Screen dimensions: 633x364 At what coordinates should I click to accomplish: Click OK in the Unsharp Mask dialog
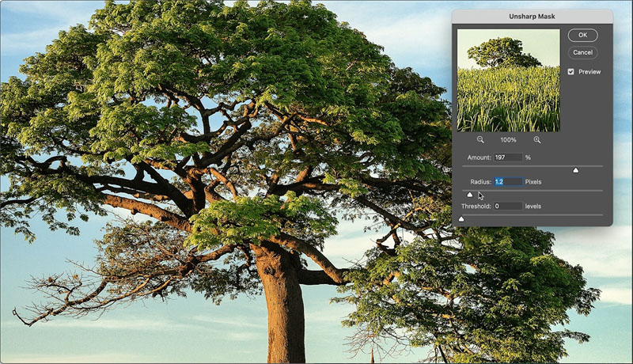click(582, 35)
